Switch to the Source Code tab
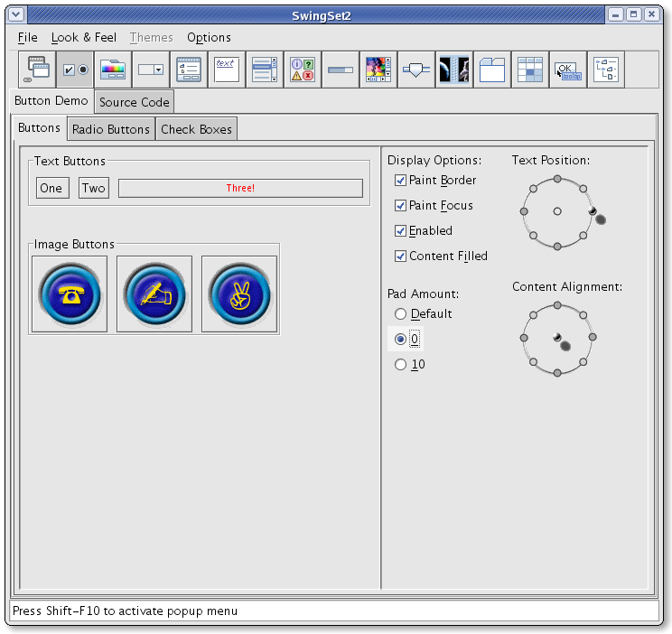 tap(135, 102)
